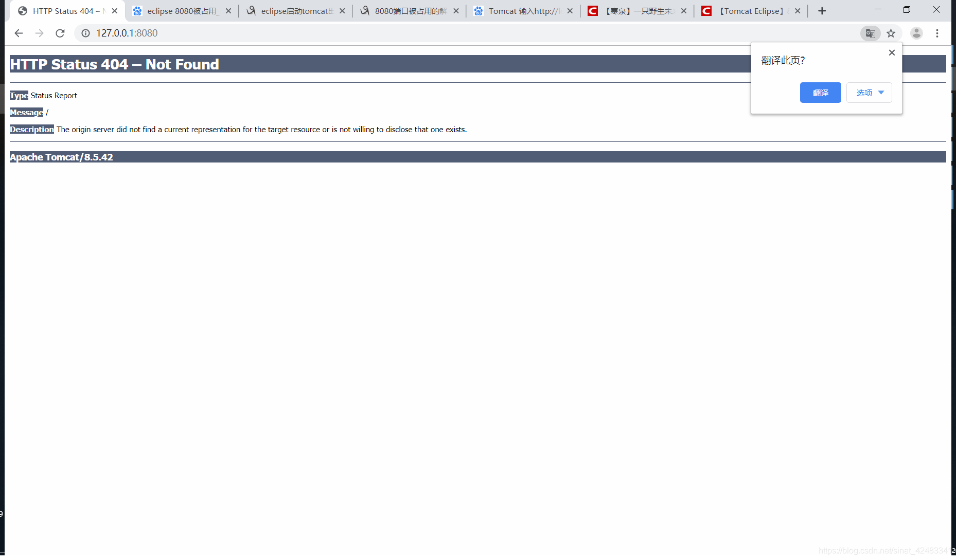Screen dimensions: 956x560
Task: View site information icon in address bar
Action: [85, 33]
